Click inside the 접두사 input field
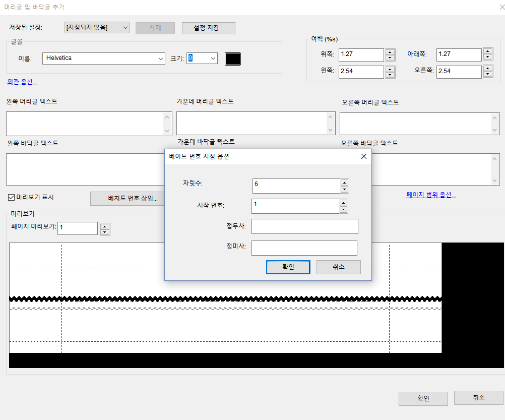This screenshot has width=505, height=420. click(x=304, y=226)
